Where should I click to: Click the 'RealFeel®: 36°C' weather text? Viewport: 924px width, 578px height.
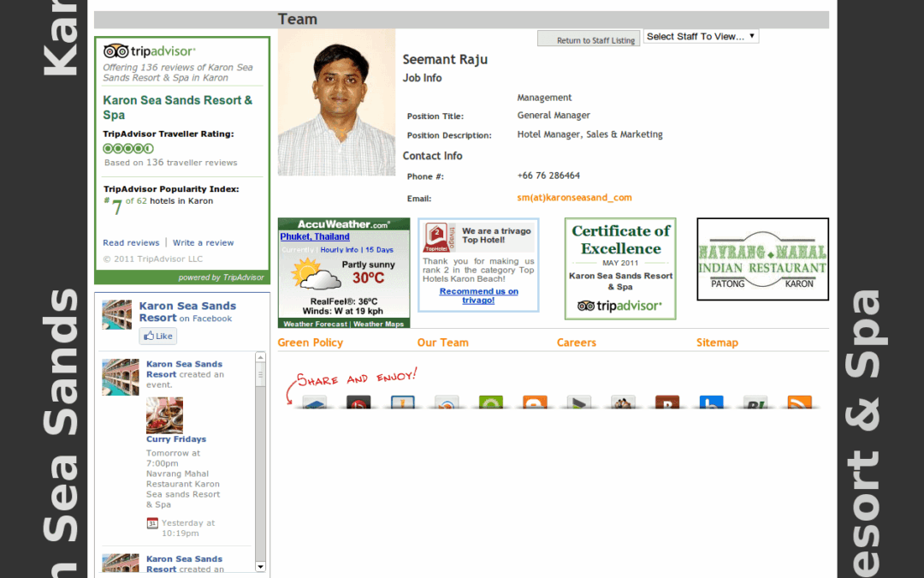[344, 301]
